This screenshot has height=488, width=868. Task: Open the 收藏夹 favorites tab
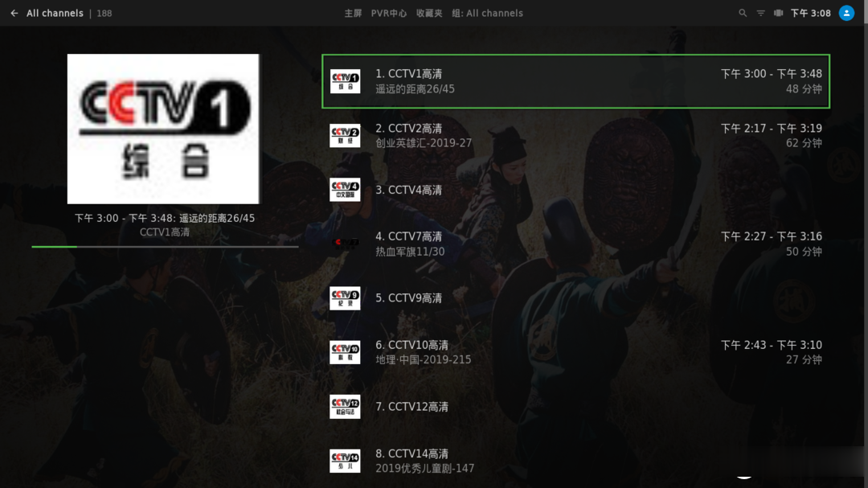429,14
